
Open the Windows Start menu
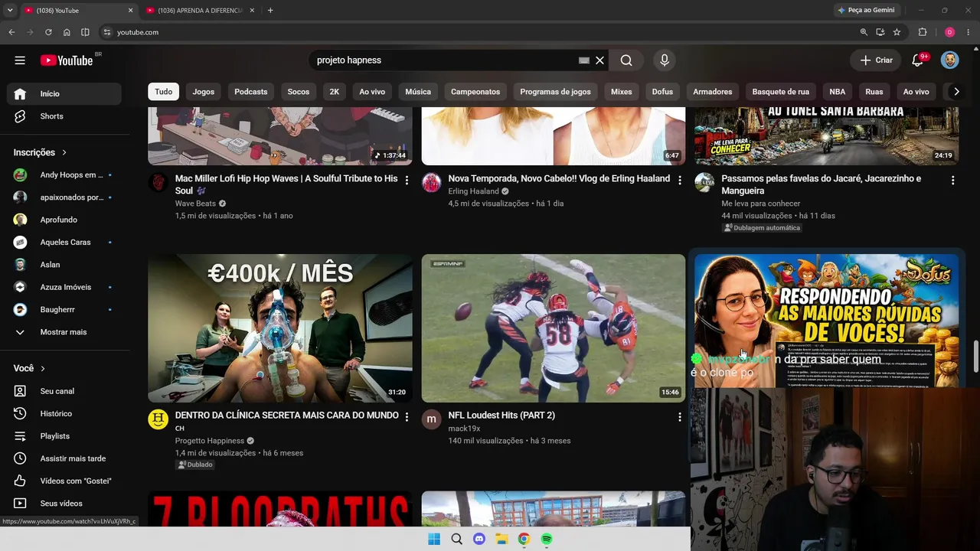click(x=434, y=539)
